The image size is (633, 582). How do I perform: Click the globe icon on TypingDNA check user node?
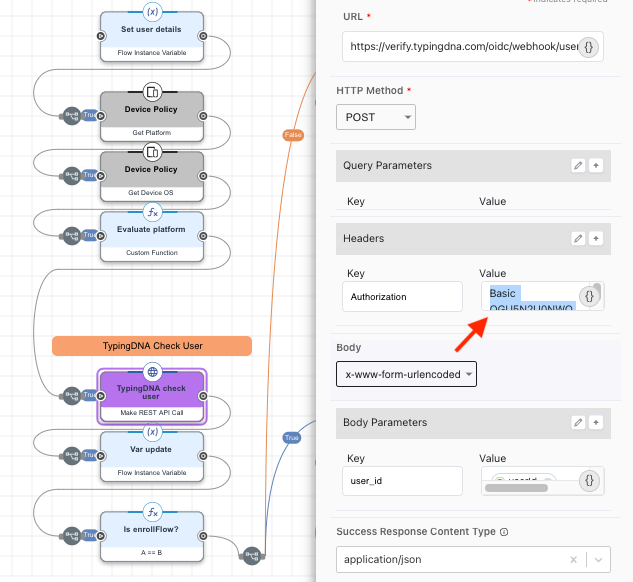tap(152, 372)
